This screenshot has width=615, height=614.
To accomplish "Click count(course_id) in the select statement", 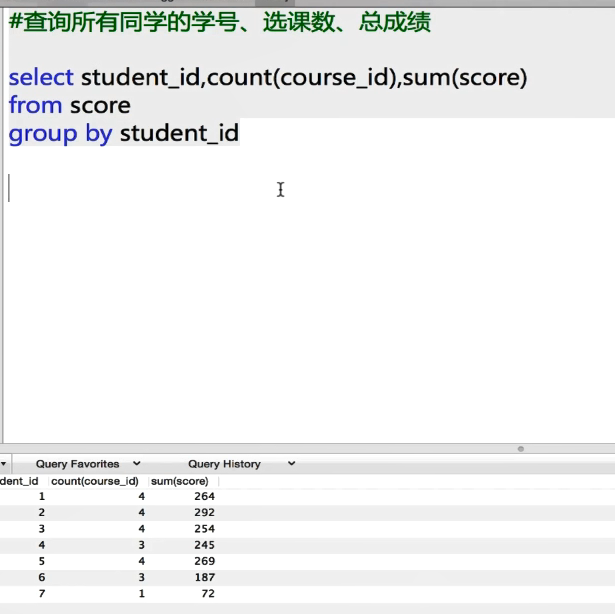I will tap(301, 77).
